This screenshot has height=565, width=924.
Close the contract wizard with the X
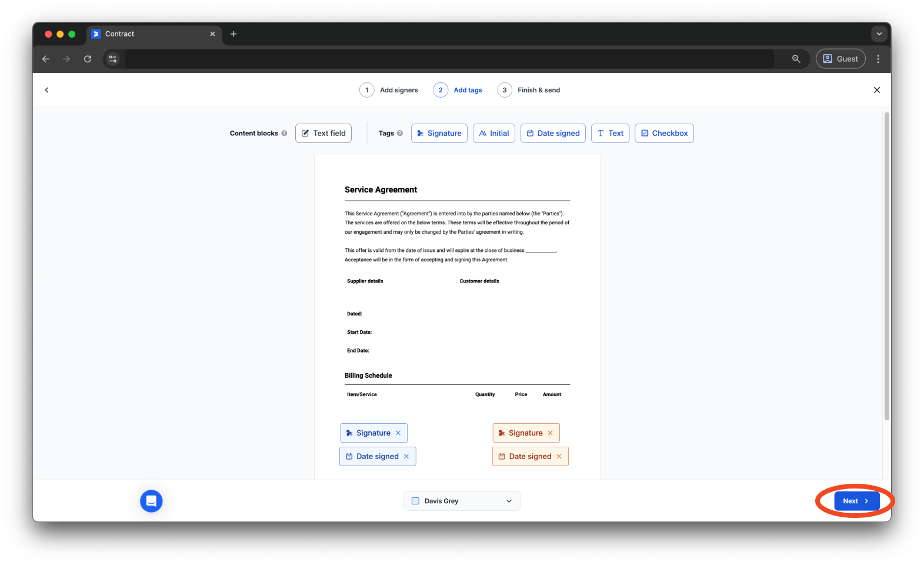tap(877, 90)
